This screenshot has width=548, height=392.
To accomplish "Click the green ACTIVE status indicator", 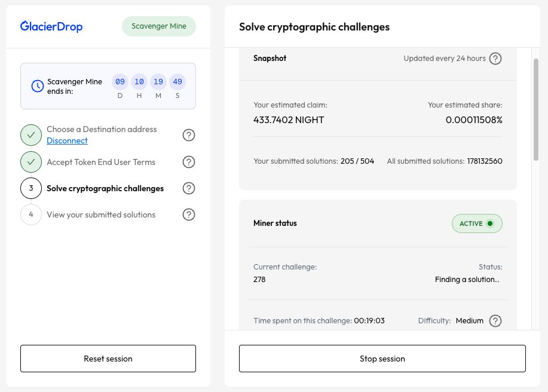I will pyautogui.click(x=477, y=223).
